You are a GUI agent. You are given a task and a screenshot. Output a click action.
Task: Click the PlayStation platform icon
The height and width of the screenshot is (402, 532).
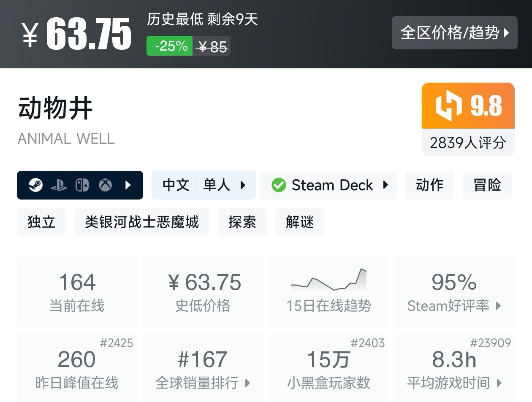pyautogui.click(x=59, y=185)
